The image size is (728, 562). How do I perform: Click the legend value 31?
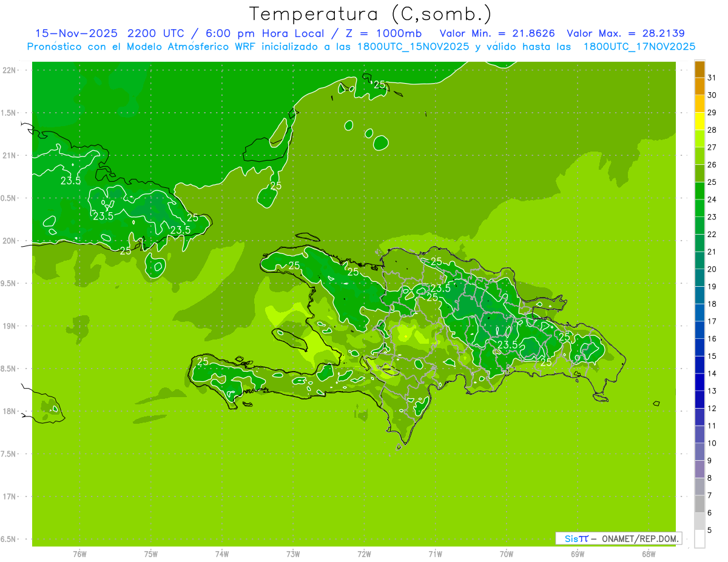coord(712,78)
